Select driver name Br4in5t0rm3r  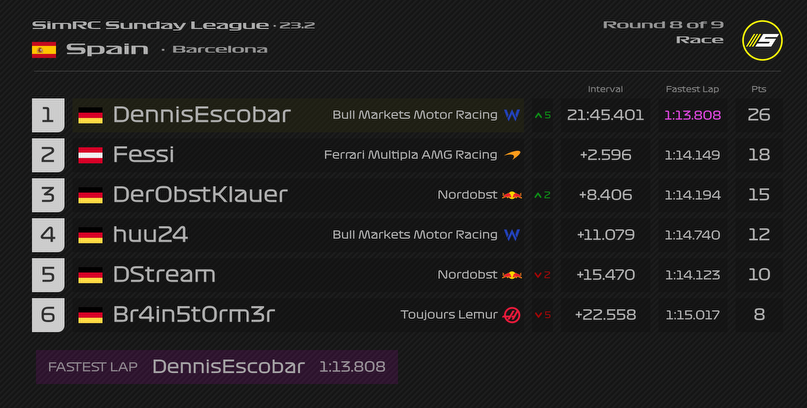(194, 315)
